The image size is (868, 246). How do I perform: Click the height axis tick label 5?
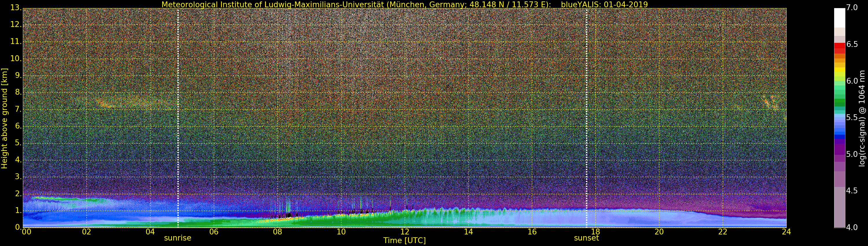(18, 143)
